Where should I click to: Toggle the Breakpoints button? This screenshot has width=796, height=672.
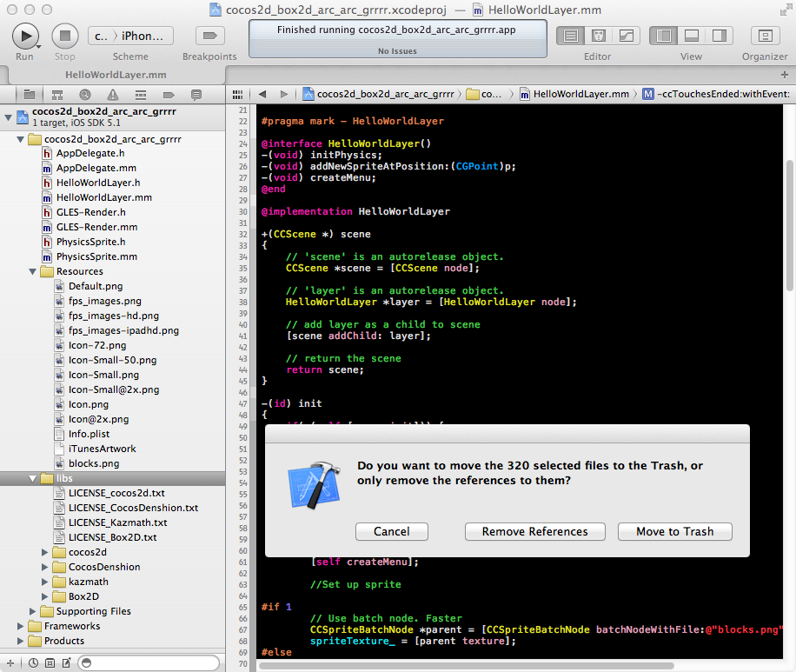coord(209,36)
